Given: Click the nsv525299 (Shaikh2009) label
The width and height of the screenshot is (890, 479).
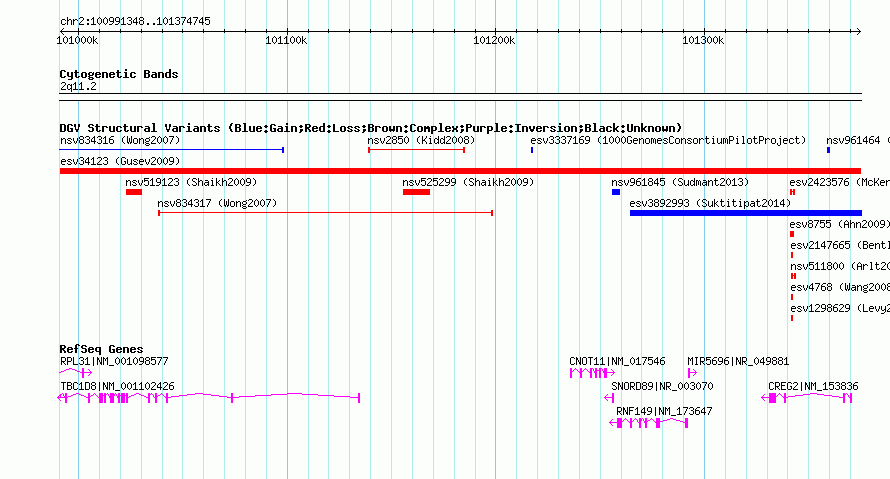Looking at the screenshot, I should pyautogui.click(x=468, y=182).
